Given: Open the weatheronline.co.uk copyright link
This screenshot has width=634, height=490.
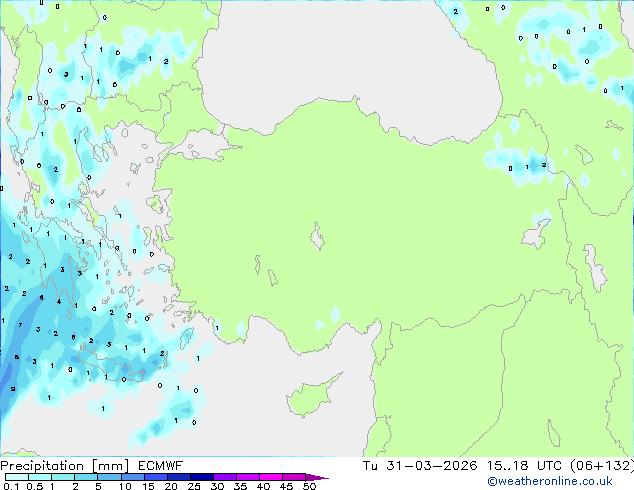Looking at the screenshot, I should coord(549,481).
